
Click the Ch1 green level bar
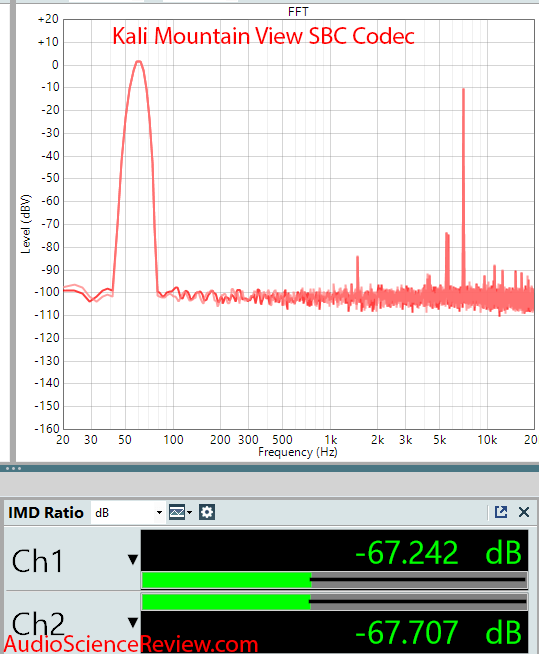[227, 580]
